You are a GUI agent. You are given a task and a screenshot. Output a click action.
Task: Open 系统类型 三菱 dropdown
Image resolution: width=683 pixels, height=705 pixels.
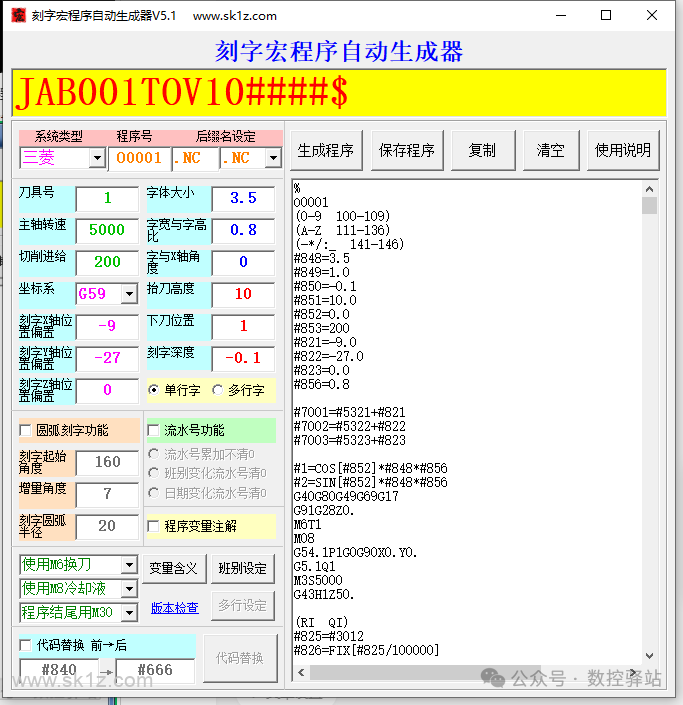[x=97, y=158]
